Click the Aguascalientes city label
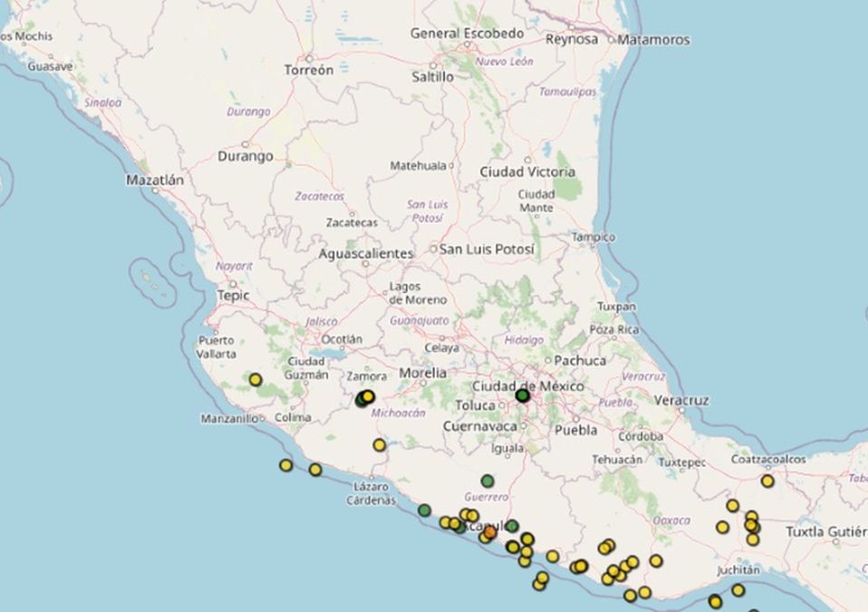The height and width of the screenshot is (612, 868). 366,254
